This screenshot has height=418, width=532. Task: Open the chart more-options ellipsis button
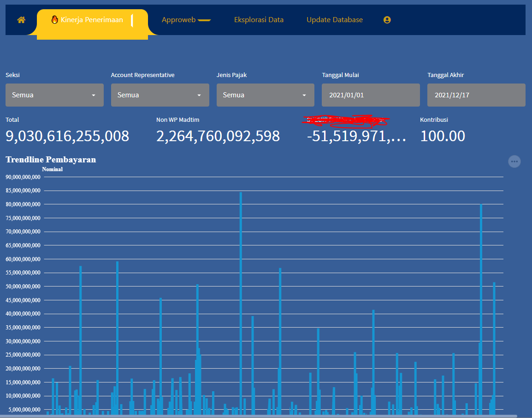[x=514, y=161]
